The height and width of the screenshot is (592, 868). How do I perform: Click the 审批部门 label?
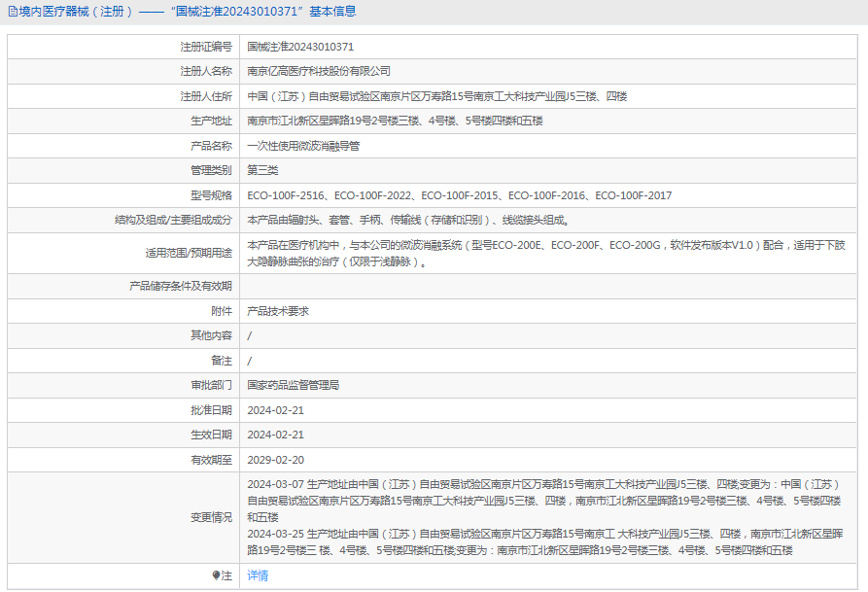coord(212,385)
